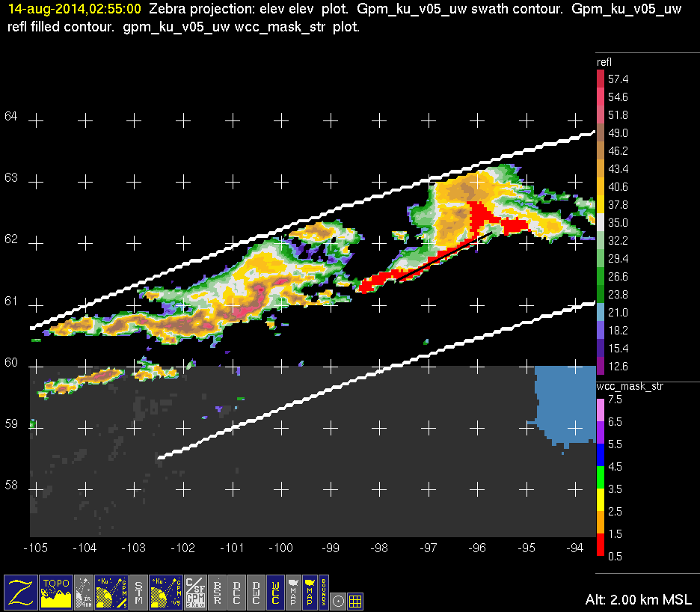Image resolution: width=700 pixels, height=612 pixels.
Task: Toggle the TOPO topography overlay
Action: click(56, 592)
